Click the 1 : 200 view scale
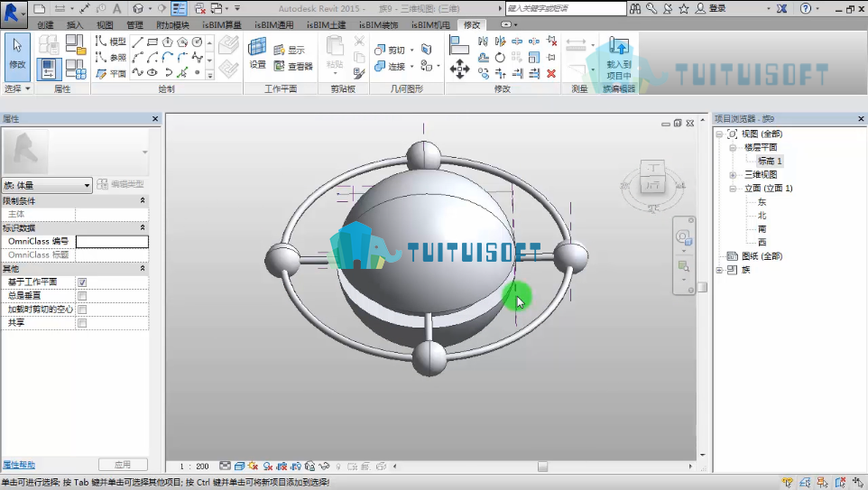 coord(194,467)
